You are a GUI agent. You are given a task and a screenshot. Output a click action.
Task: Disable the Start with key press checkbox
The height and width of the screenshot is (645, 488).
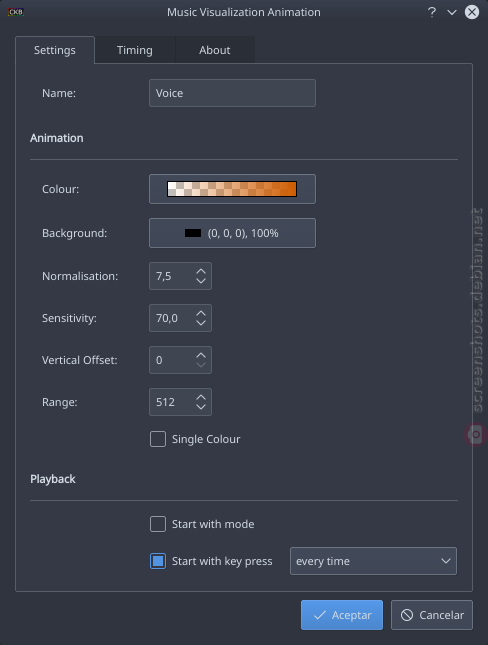coord(158,561)
